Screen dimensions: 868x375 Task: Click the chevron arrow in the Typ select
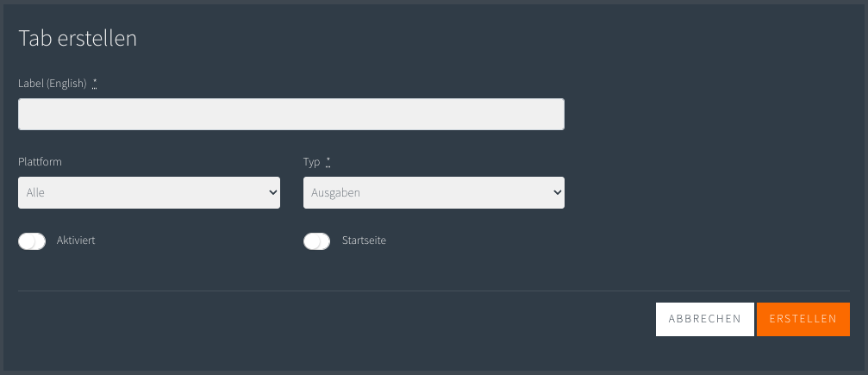pos(558,193)
